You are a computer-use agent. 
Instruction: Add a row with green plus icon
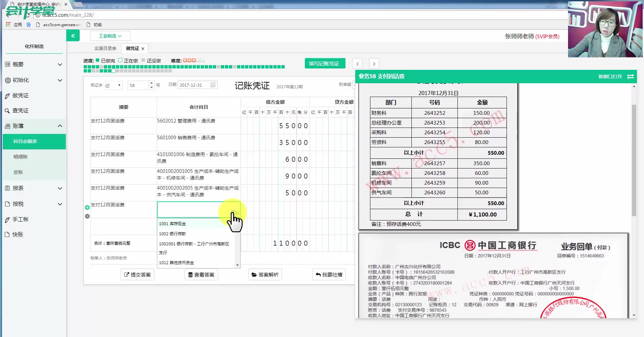coord(87,207)
